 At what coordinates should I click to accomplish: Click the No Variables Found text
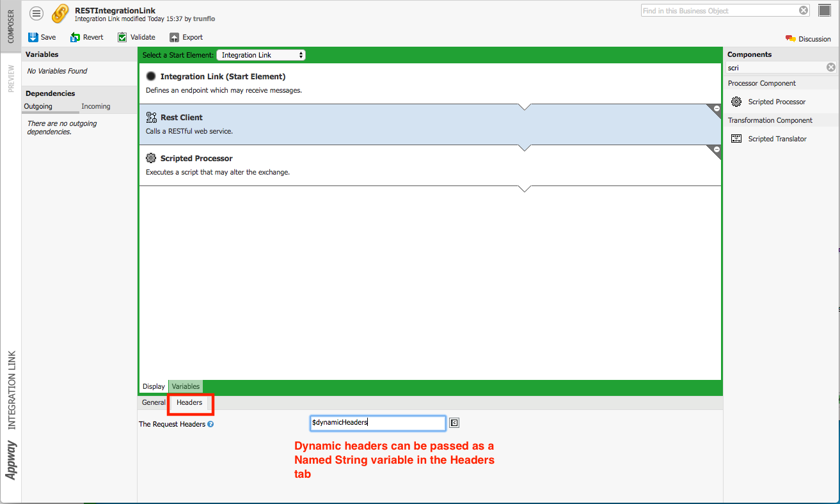coord(57,71)
